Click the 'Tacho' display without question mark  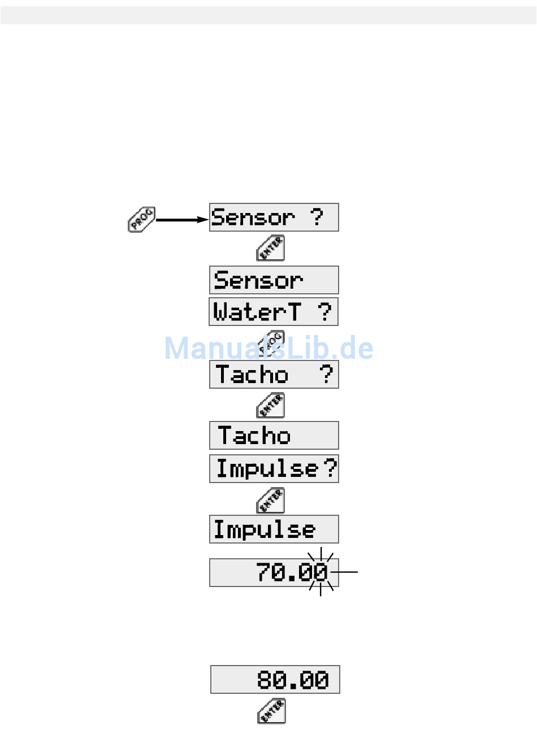274,436
